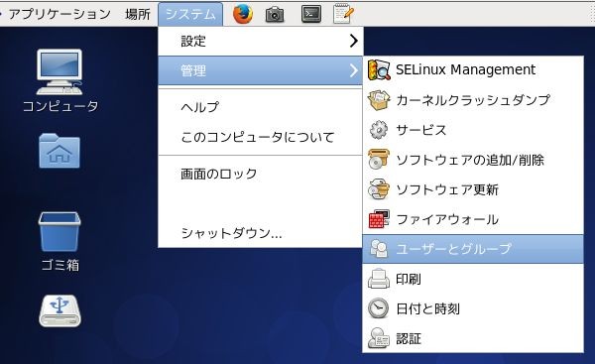The width and height of the screenshot is (595, 364).
Task: Click the サービス gear icon
Action: click(x=379, y=130)
